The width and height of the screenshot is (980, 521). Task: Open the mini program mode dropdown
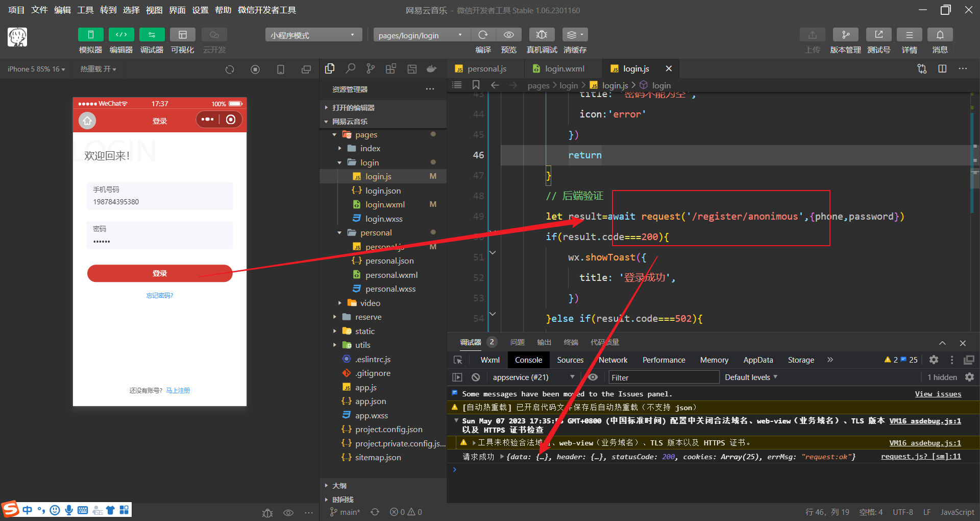313,35
